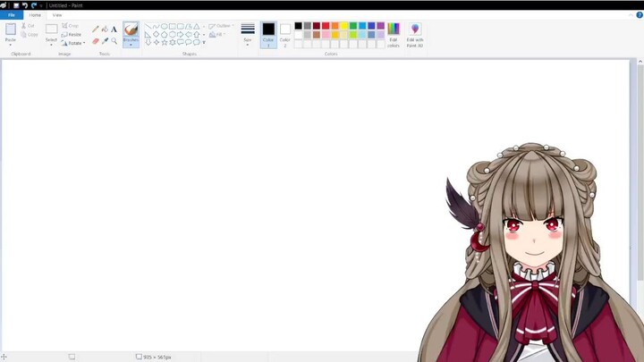Collapse the ribbon with the chevron
Image resolution: width=644 pixels, height=362 pixels.
coord(631,15)
